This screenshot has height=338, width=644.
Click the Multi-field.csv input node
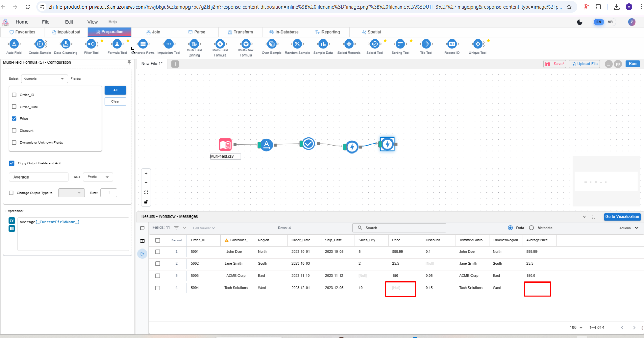click(x=225, y=144)
